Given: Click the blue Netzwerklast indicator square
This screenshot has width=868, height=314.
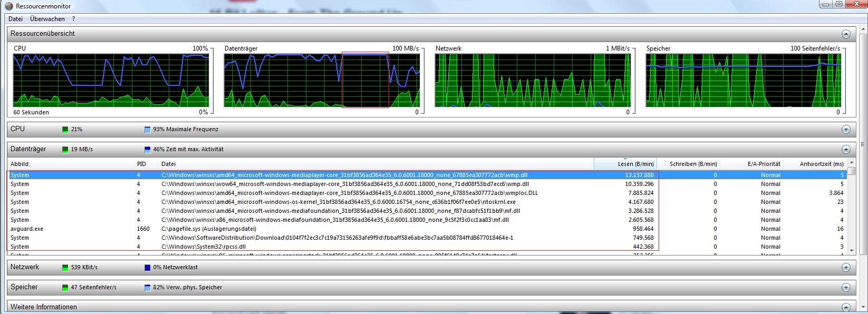Looking at the screenshot, I should point(148,267).
